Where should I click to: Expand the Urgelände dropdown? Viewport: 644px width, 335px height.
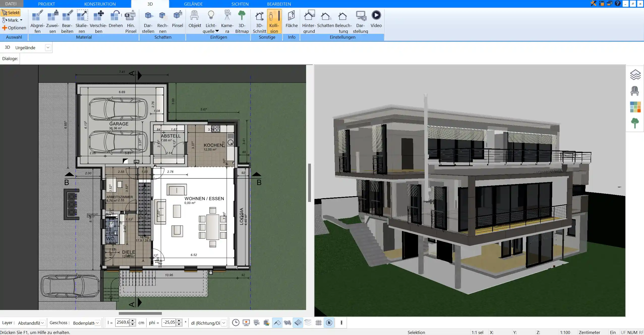pos(48,47)
